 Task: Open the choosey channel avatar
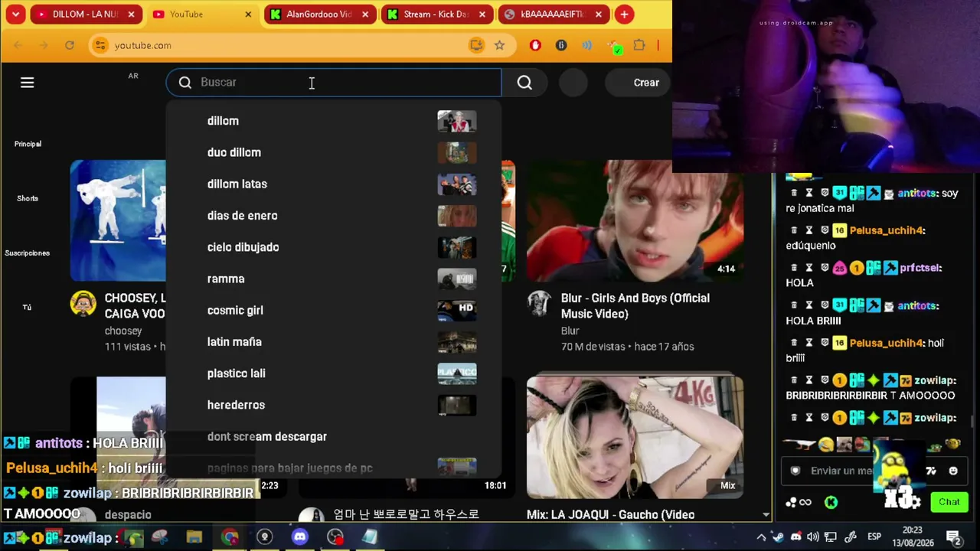83,303
